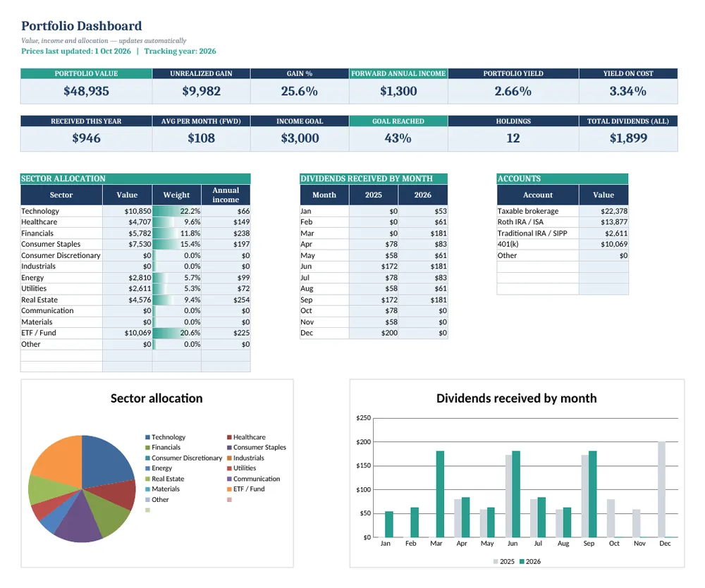Select the Portfolio Dashboard title
Viewport: 705px width, 588px height.
[81, 26]
